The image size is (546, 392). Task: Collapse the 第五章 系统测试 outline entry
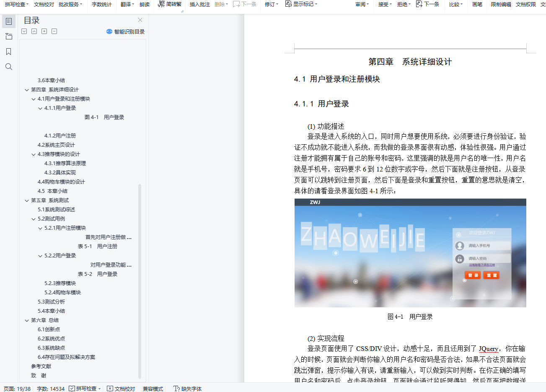pos(27,200)
